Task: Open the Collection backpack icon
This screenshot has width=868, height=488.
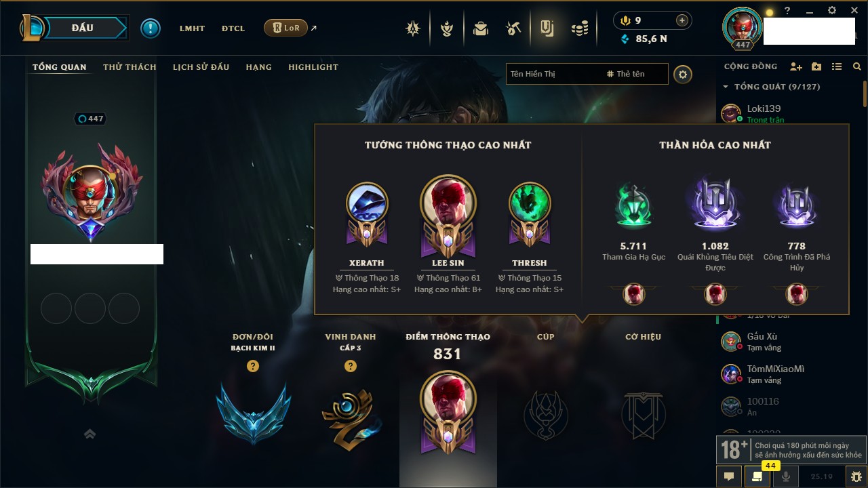Action: 481,28
